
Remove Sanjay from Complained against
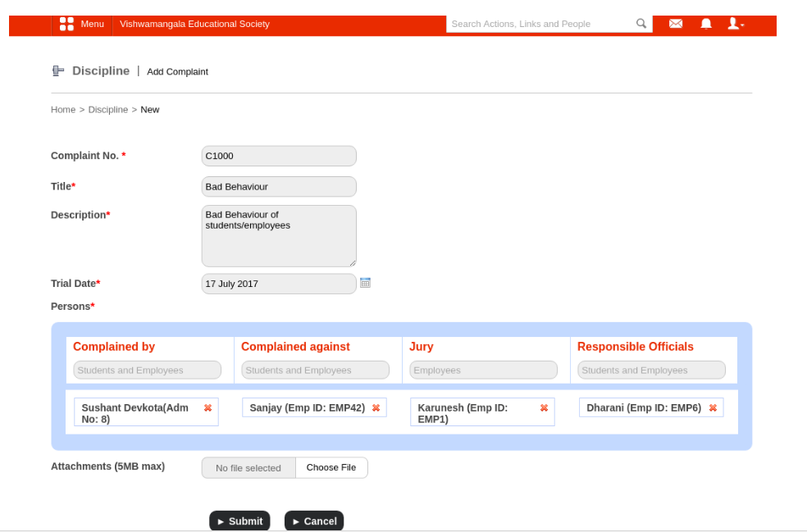coord(376,407)
